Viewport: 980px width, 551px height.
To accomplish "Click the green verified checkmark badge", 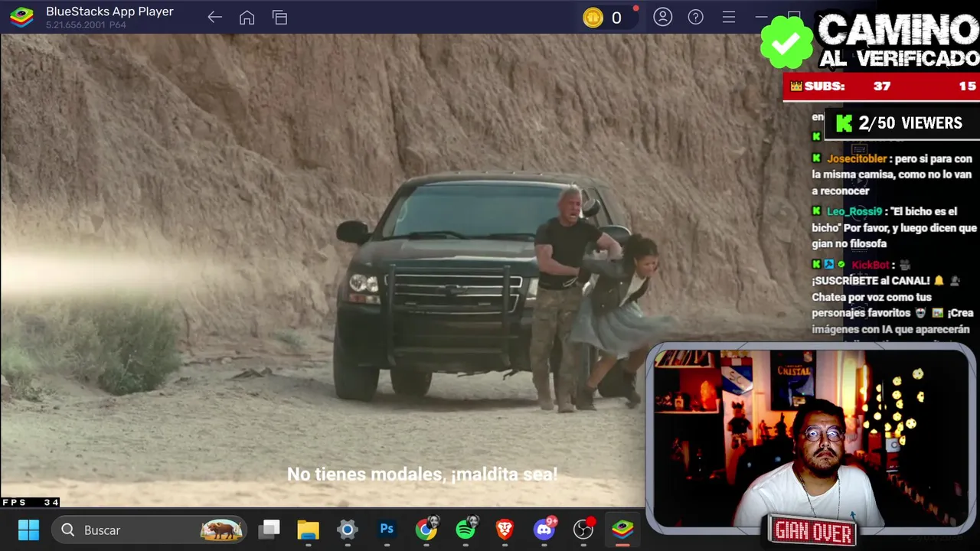I will [x=786, y=43].
